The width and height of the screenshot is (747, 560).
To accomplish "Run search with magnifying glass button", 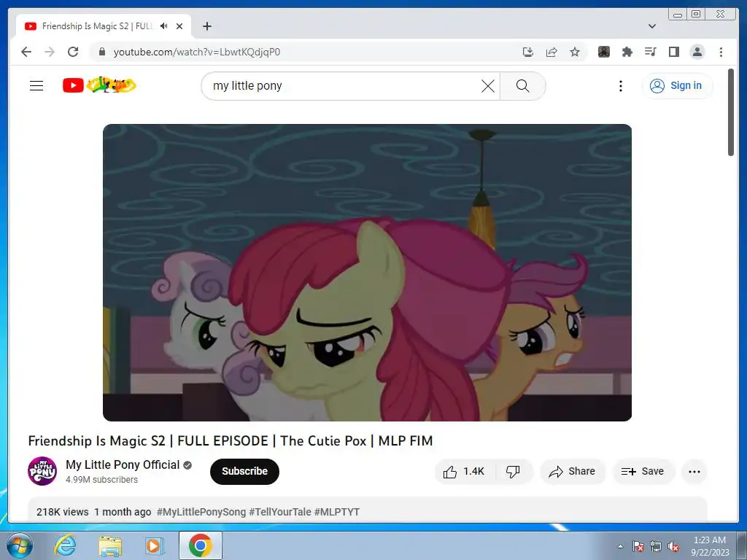I will [x=522, y=86].
